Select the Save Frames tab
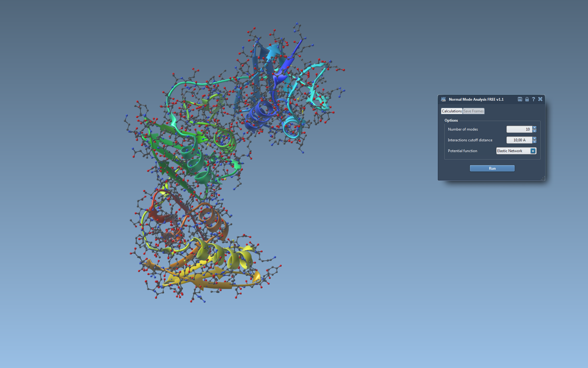588x368 pixels. tap(474, 111)
